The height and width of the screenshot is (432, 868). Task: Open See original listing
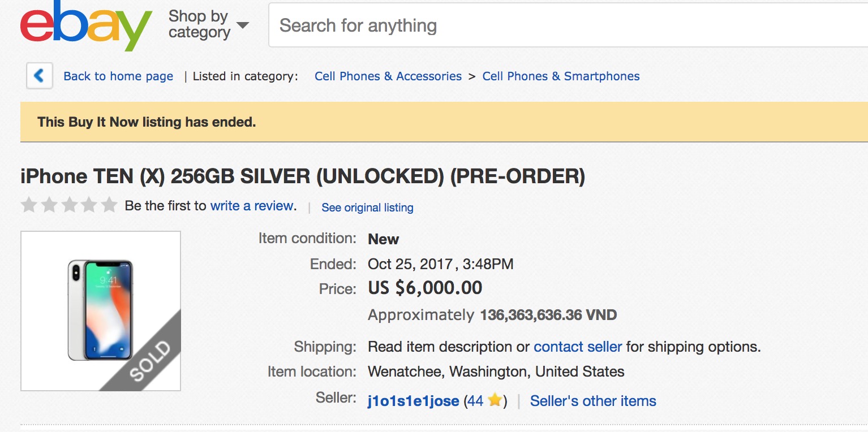367,208
